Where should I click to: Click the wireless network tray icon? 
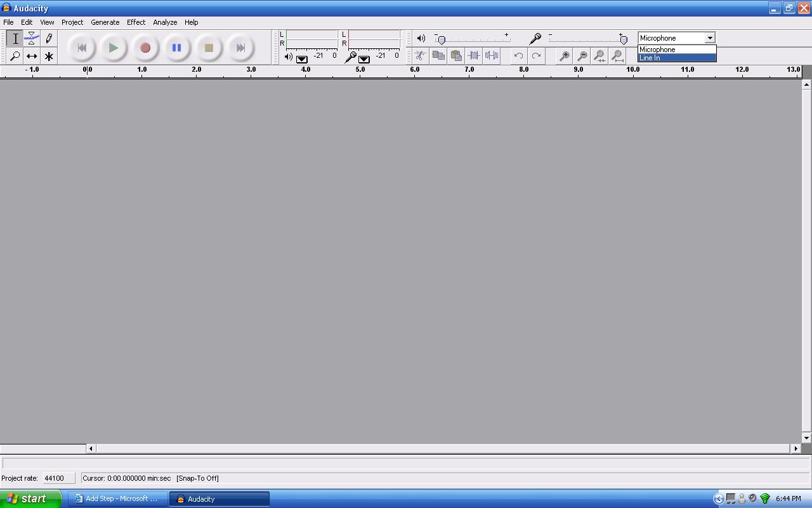pos(764,499)
